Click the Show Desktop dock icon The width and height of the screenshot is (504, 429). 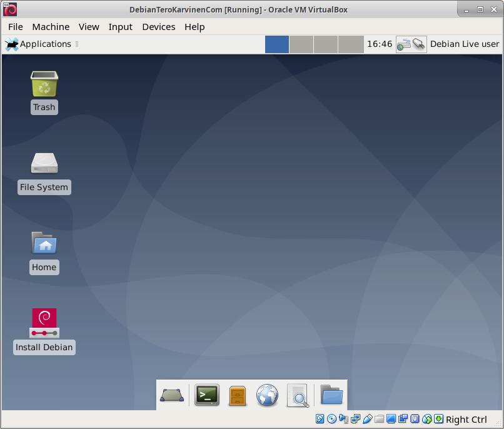[x=172, y=395]
